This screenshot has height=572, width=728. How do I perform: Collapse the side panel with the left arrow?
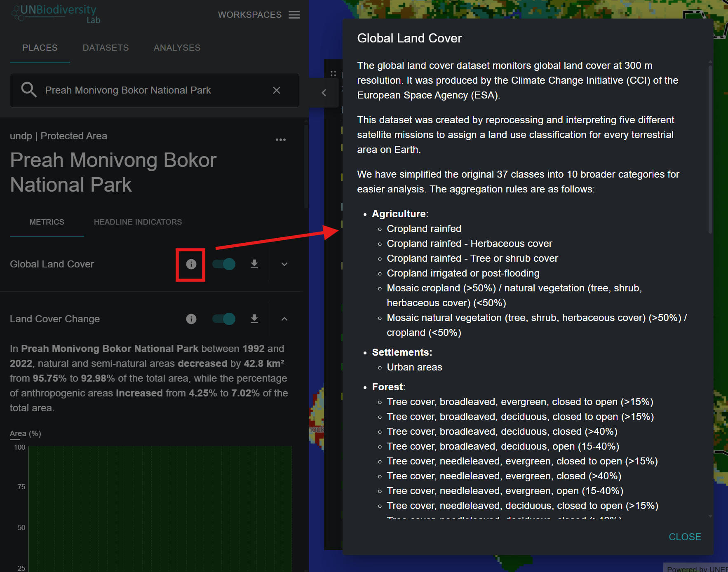[x=324, y=93]
